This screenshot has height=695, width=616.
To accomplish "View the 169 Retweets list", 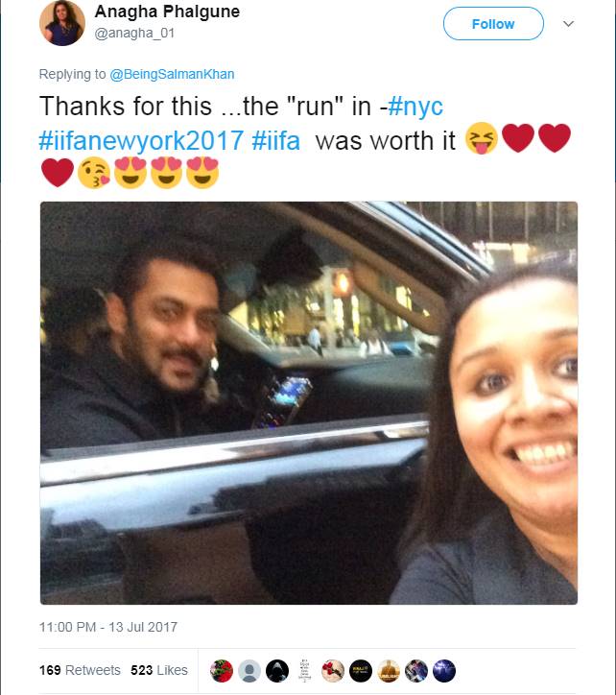I will coord(80,670).
